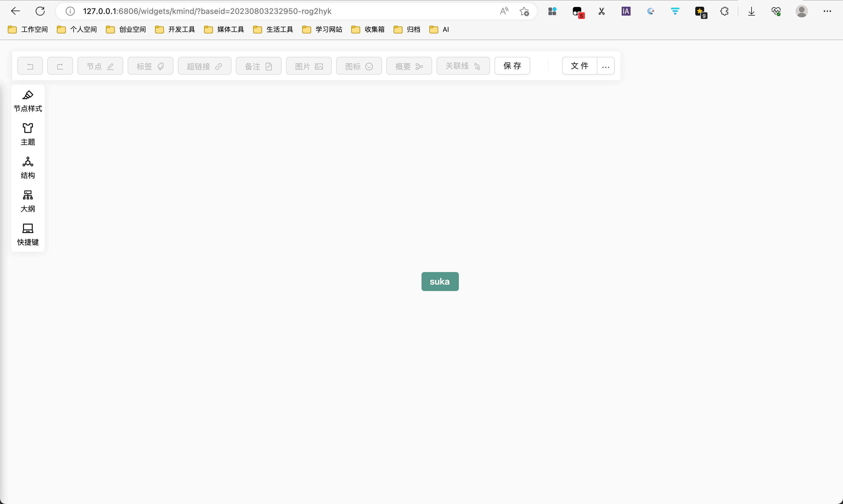Open the more options menu beside 文件
This screenshot has height=504, width=843.
[605, 65]
